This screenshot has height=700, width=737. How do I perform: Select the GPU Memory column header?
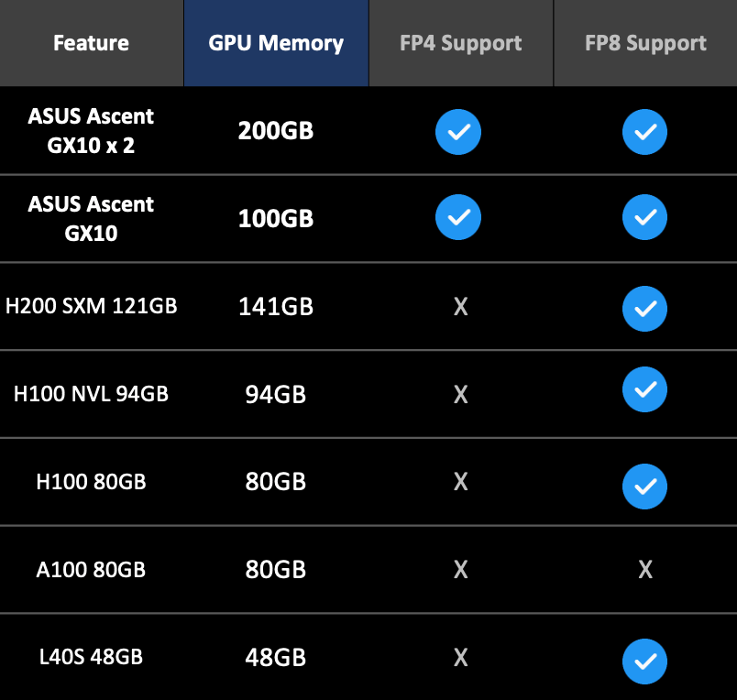click(276, 43)
